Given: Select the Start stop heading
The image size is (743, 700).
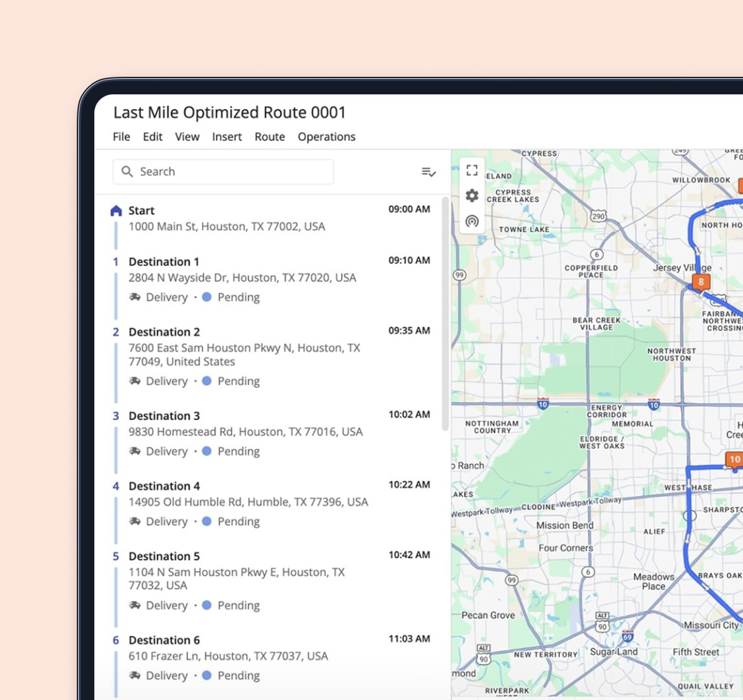Looking at the screenshot, I should click(x=141, y=211).
